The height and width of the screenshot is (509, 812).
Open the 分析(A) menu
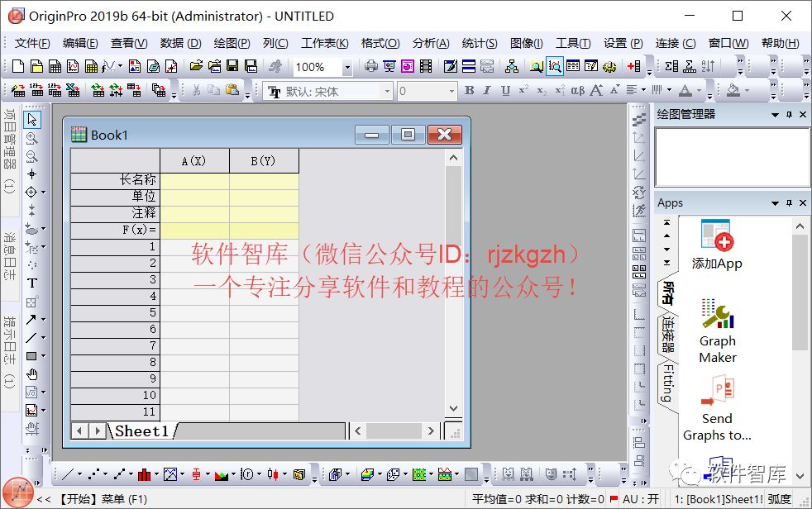(x=431, y=43)
